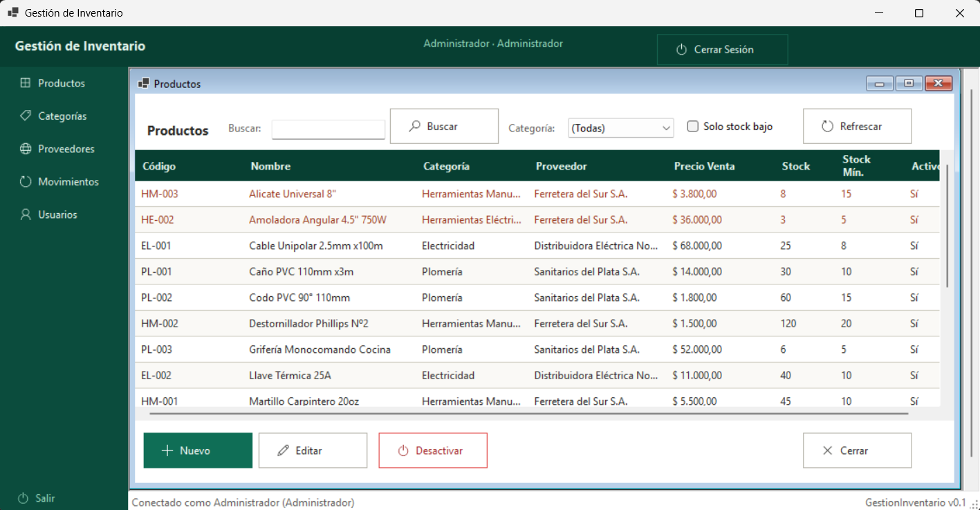The height and width of the screenshot is (510, 980).
Task: Click the Cerrar button
Action: [x=857, y=450]
